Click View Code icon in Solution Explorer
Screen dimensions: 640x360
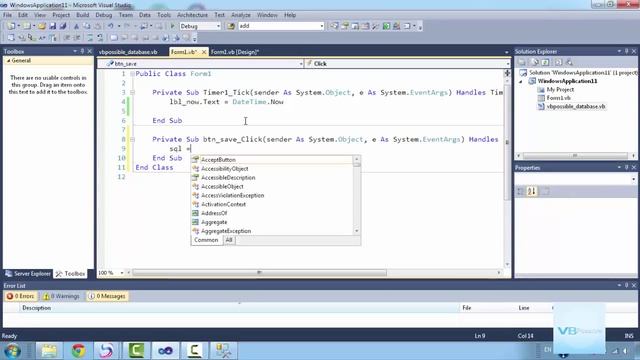(558, 62)
